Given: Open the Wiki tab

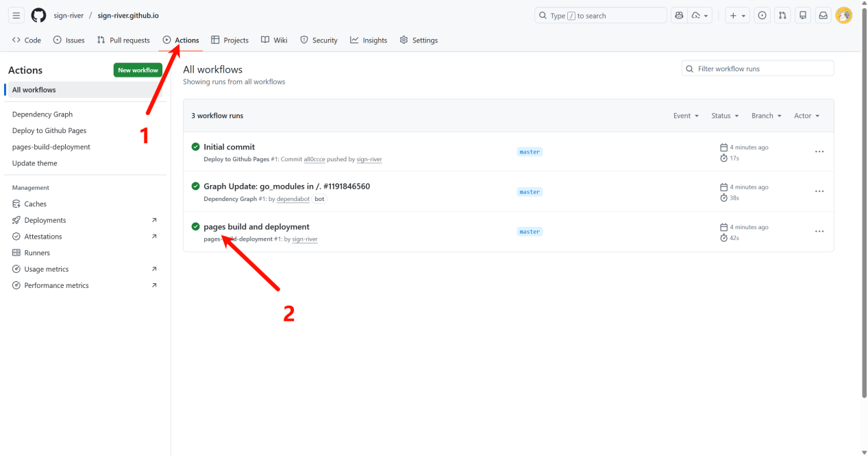Looking at the screenshot, I should click(274, 40).
